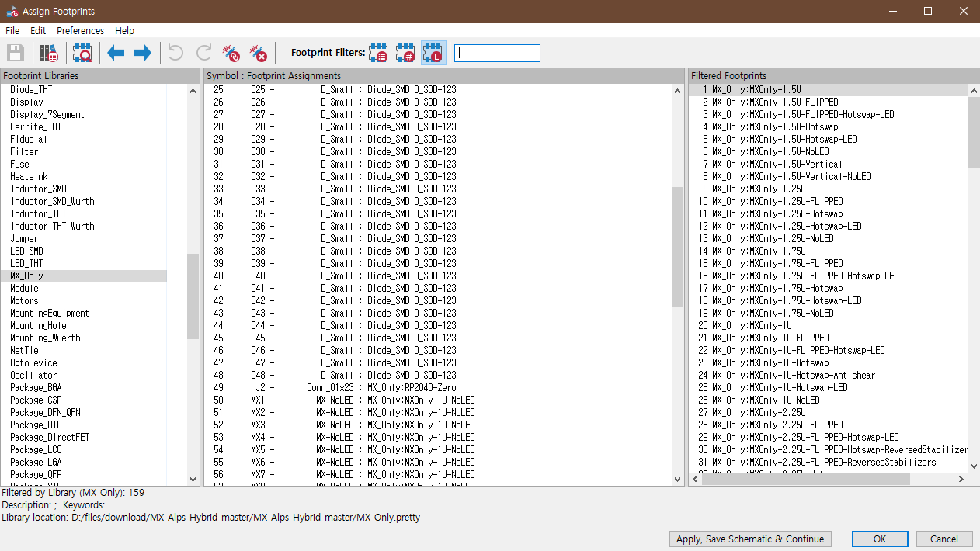The height and width of the screenshot is (551, 980).
Task: Open the Manage Footprint Libraries icon
Action: coord(50,54)
